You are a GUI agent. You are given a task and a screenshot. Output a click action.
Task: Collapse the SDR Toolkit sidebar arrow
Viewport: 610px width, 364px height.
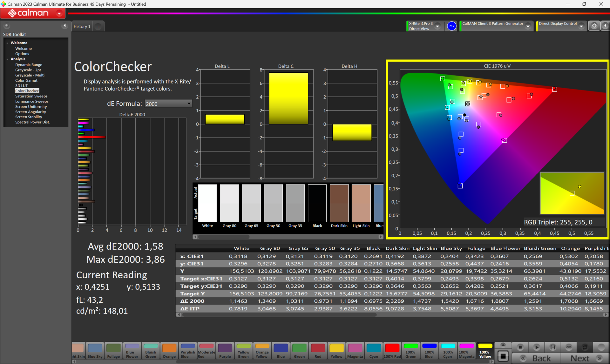(65, 26)
